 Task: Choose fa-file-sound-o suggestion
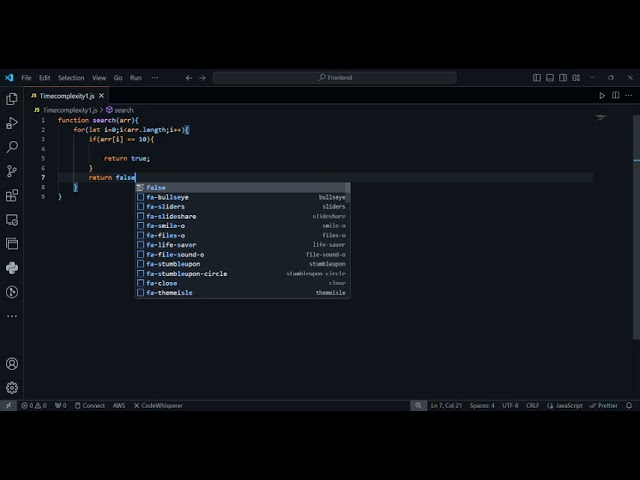[x=243, y=254]
